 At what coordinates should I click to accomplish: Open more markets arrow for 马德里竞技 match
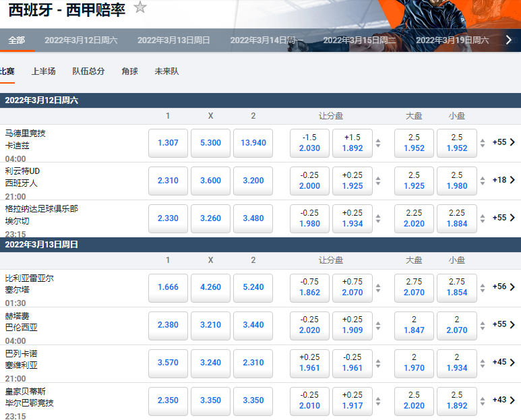tap(512, 142)
